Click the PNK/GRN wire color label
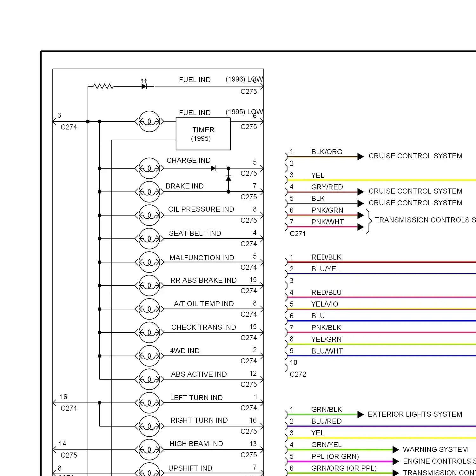This screenshot has height=476, width=476. [x=327, y=210]
